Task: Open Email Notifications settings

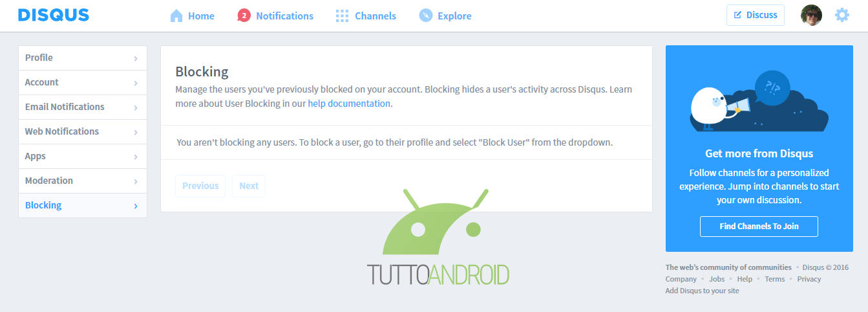Action: point(83,107)
